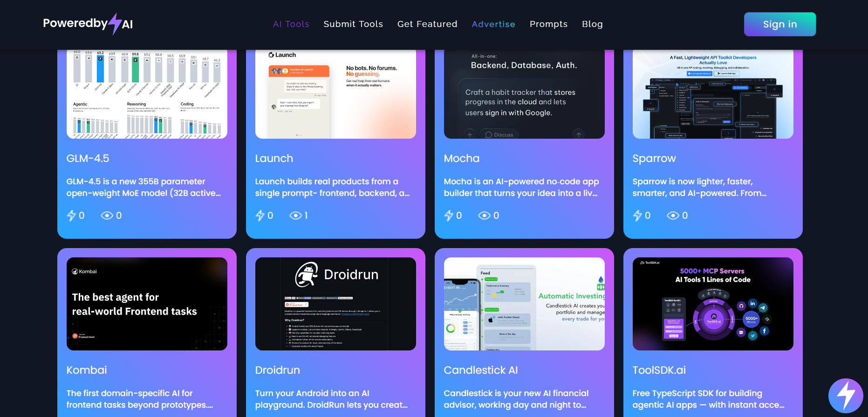The image size is (868, 417).
Task: Open the Kombai title link
Action: pos(87,370)
